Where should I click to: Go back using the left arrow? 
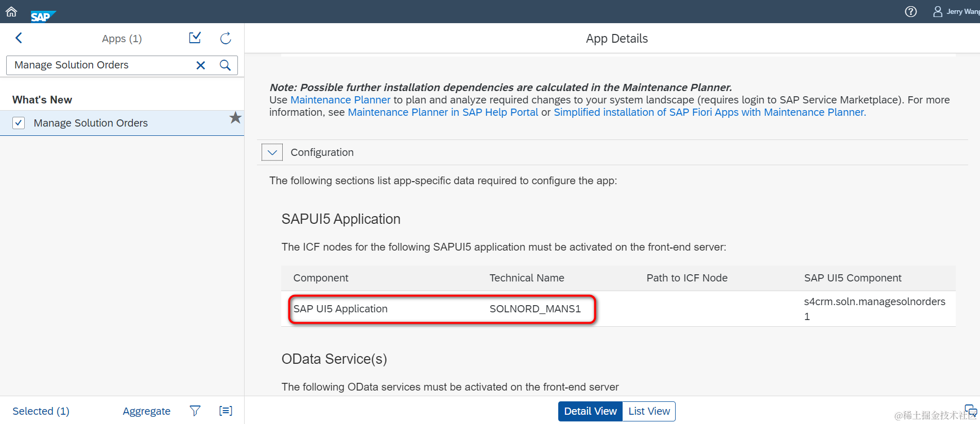pos(19,38)
